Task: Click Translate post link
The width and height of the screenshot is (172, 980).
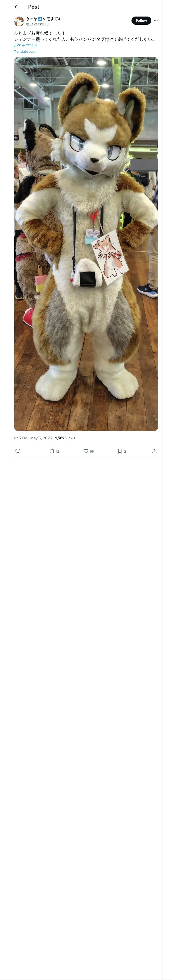Action: [24, 51]
